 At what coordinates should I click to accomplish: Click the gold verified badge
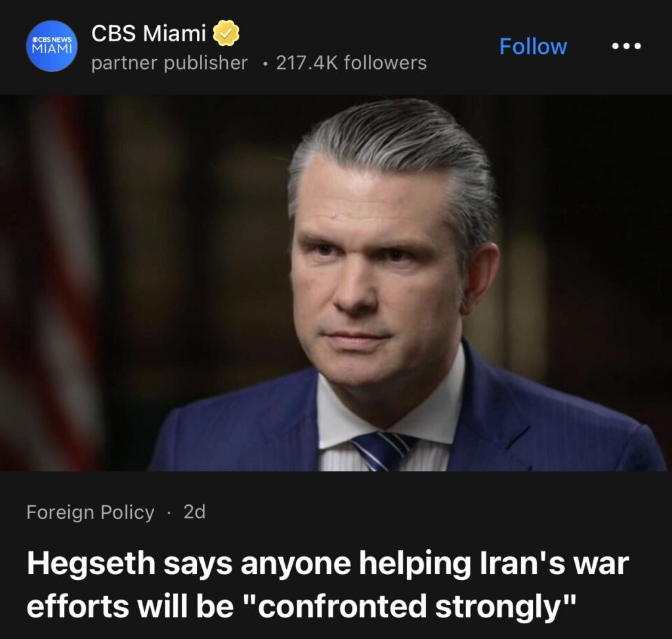point(226,33)
